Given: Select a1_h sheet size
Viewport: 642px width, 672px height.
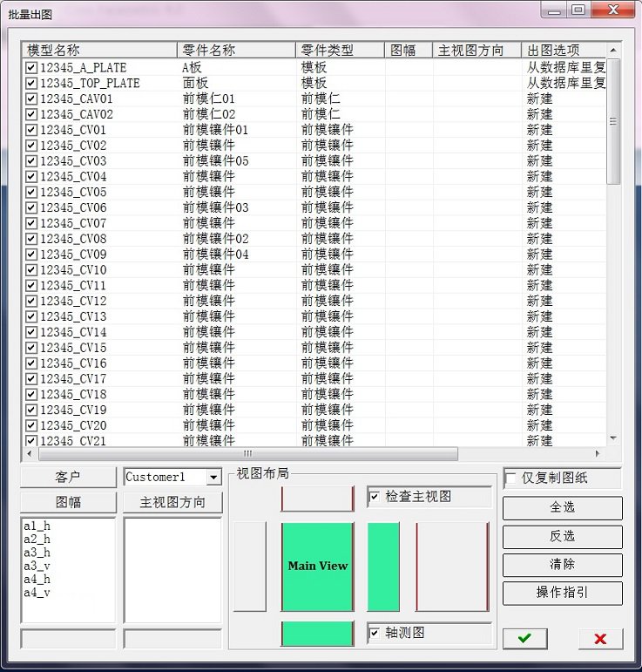Looking at the screenshot, I should pos(37,526).
